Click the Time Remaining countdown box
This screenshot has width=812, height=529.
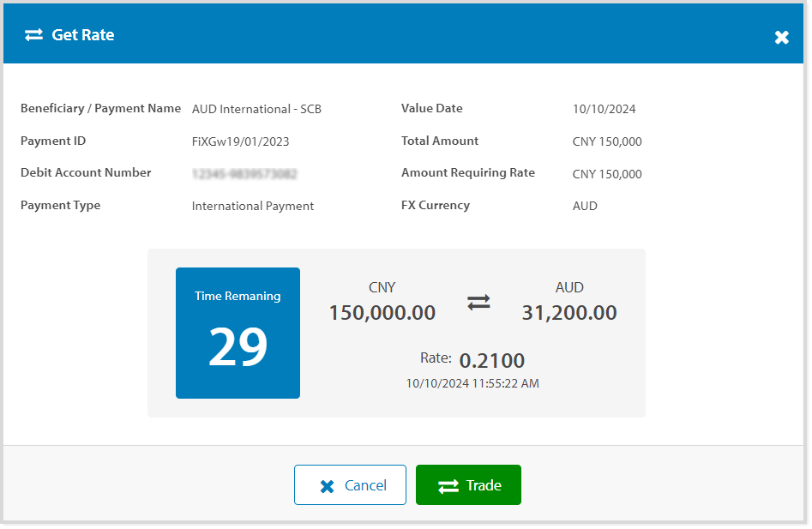click(238, 333)
